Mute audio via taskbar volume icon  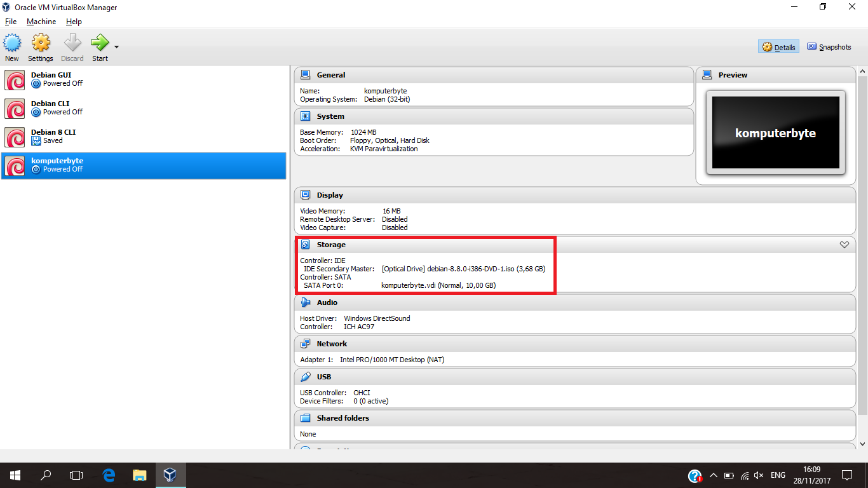coord(759,475)
